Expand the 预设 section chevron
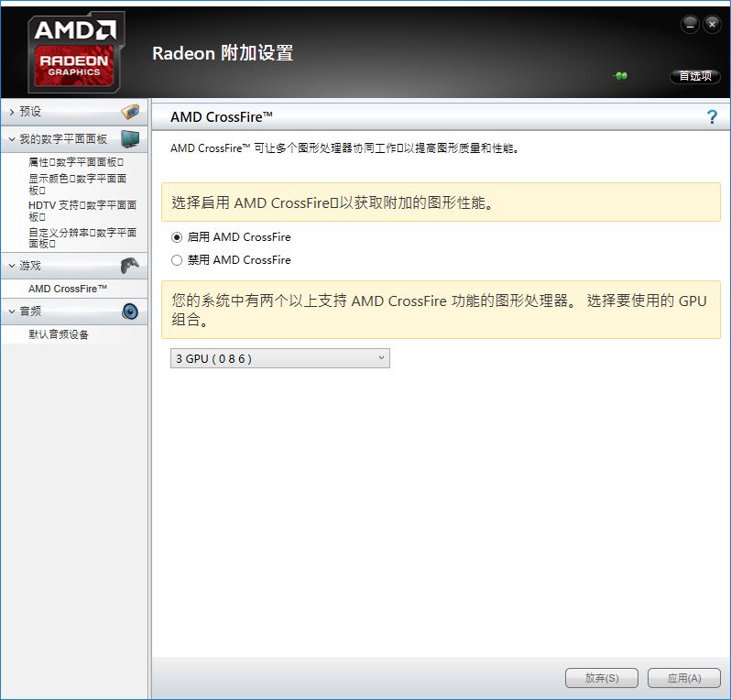Viewport: 731px width, 700px height. (12, 112)
